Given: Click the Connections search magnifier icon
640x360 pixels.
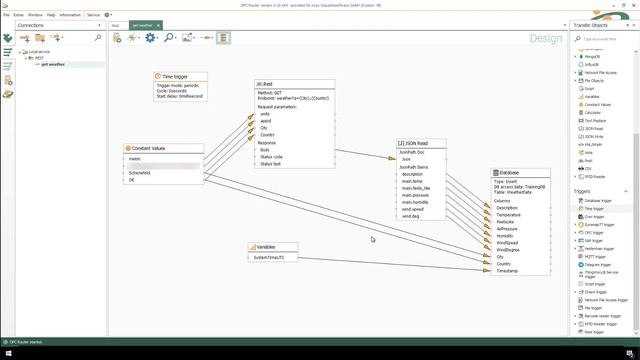Looking at the screenshot, I should pyautogui.click(x=98, y=38).
